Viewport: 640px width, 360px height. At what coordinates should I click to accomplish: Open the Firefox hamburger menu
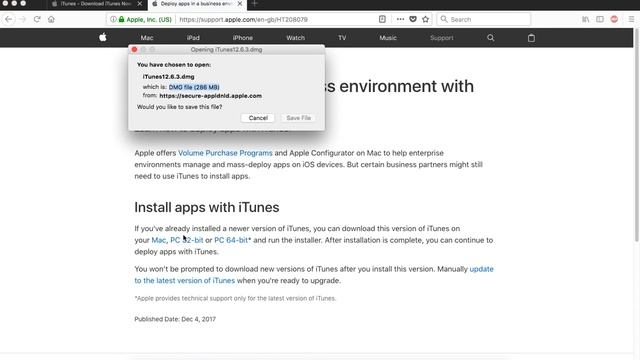[631, 19]
